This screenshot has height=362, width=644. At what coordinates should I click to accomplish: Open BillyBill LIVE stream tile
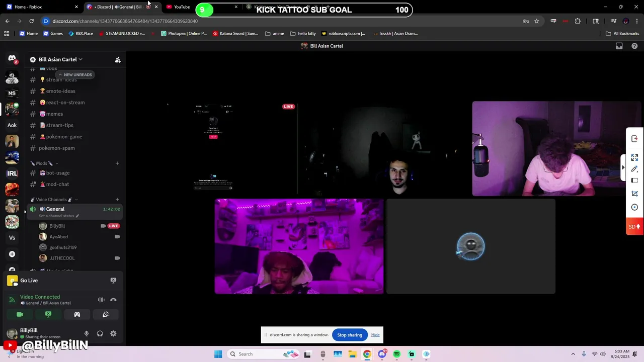point(214,148)
